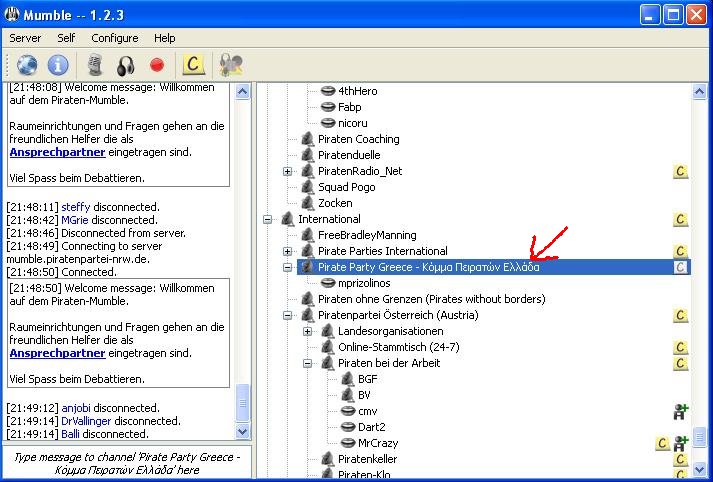Click comment icon on PiratenRadio_Net row
This screenshot has width=713, height=482.
point(680,171)
